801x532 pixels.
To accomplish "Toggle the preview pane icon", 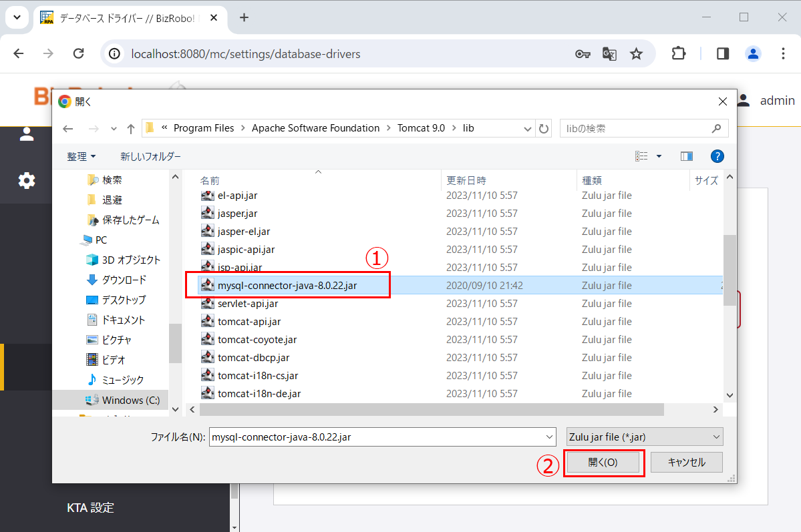I will [687, 156].
